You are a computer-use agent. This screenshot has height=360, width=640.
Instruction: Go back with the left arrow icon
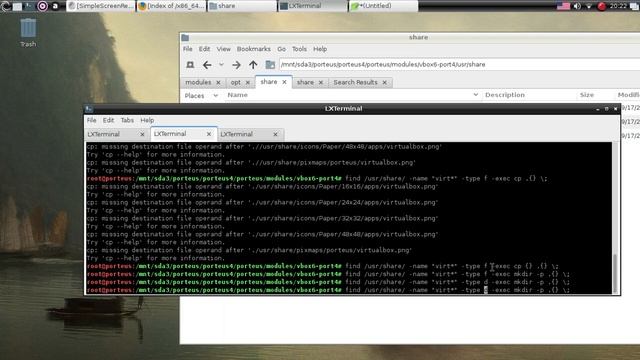[x=207, y=64]
